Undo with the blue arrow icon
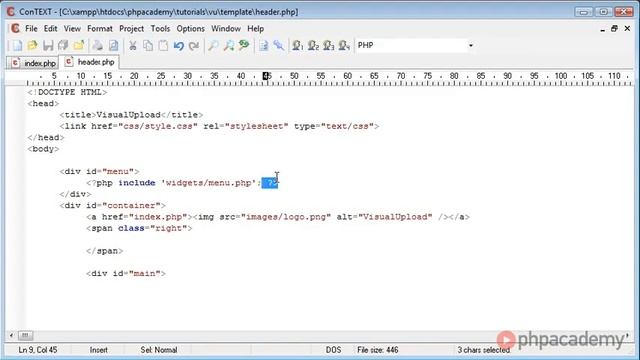Viewport: 640px width, 360px height. click(x=178, y=45)
